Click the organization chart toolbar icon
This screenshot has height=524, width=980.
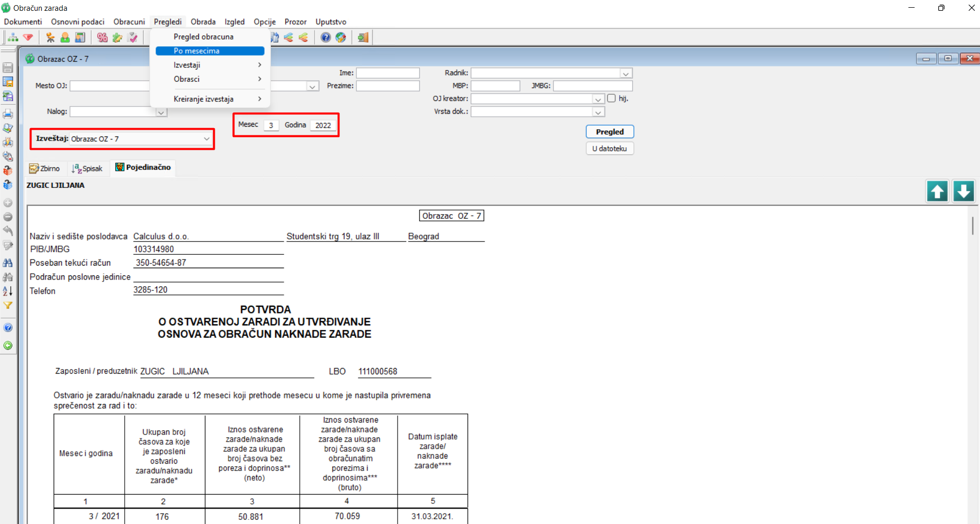13,38
